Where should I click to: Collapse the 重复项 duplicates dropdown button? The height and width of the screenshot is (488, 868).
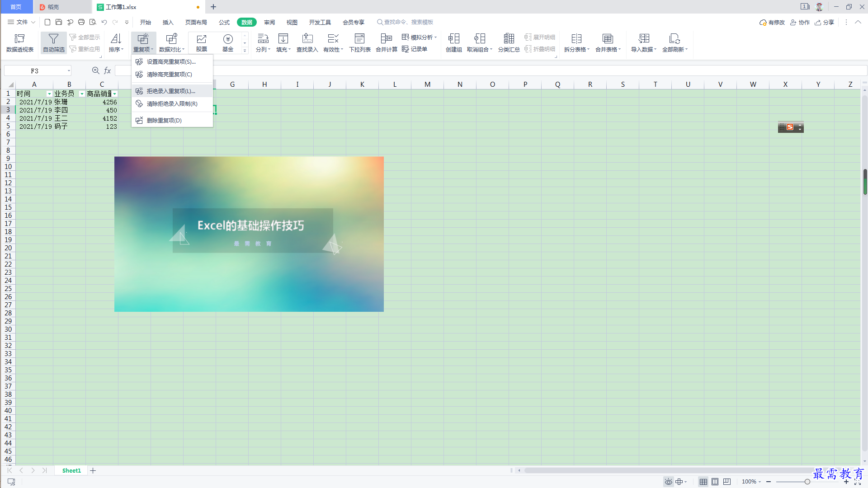pyautogui.click(x=143, y=43)
